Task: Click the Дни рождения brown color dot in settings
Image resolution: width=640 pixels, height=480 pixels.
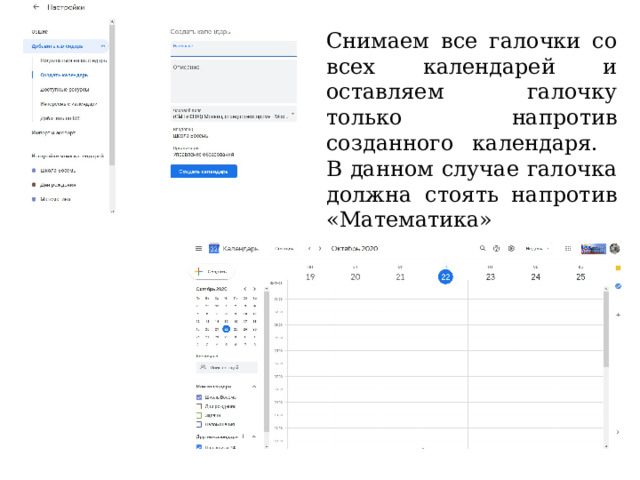Action: 34,184
